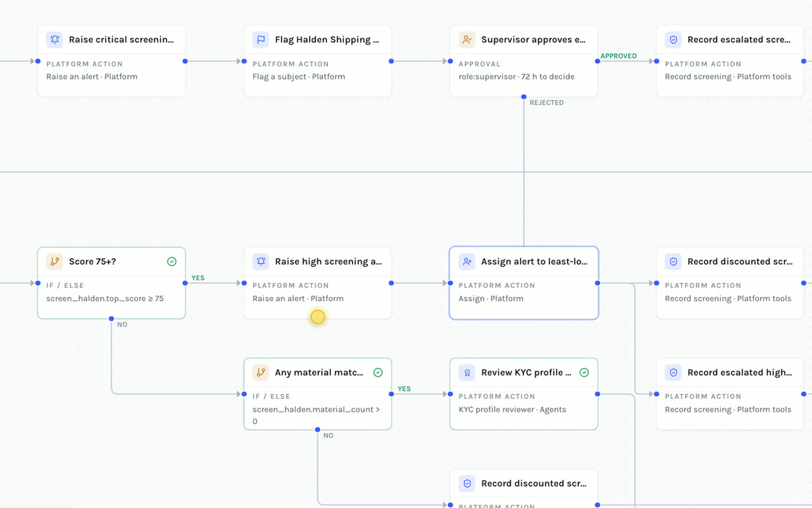The width and height of the screenshot is (812, 508).
Task: Click the add-person icon on Assign alert node
Action: pos(467,262)
